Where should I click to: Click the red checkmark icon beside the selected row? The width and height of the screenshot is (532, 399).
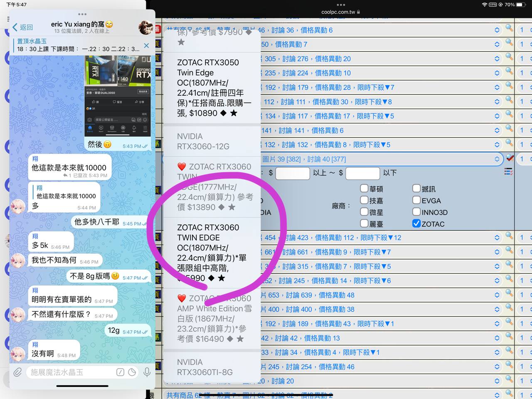pyautogui.click(x=510, y=158)
